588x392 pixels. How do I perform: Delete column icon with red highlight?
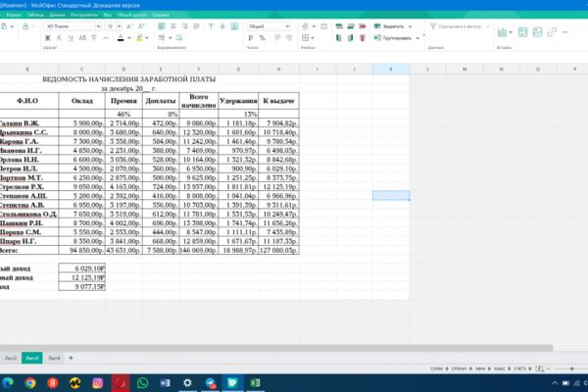coord(363,38)
